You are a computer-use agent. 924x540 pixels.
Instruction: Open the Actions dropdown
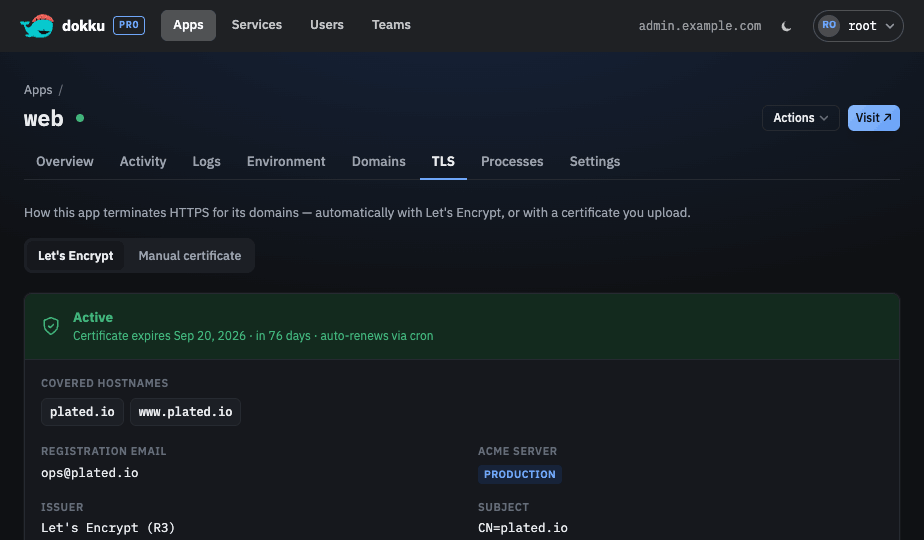coord(800,118)
